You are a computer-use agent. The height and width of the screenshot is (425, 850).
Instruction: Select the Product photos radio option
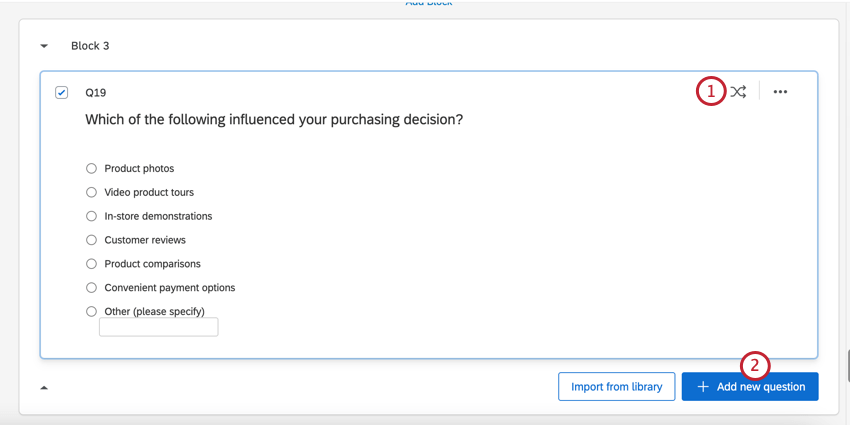(x=92, y=169)
